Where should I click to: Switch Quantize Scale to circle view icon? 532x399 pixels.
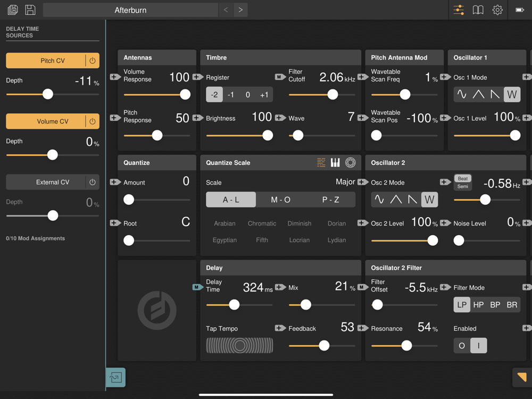tap(351, 162)
